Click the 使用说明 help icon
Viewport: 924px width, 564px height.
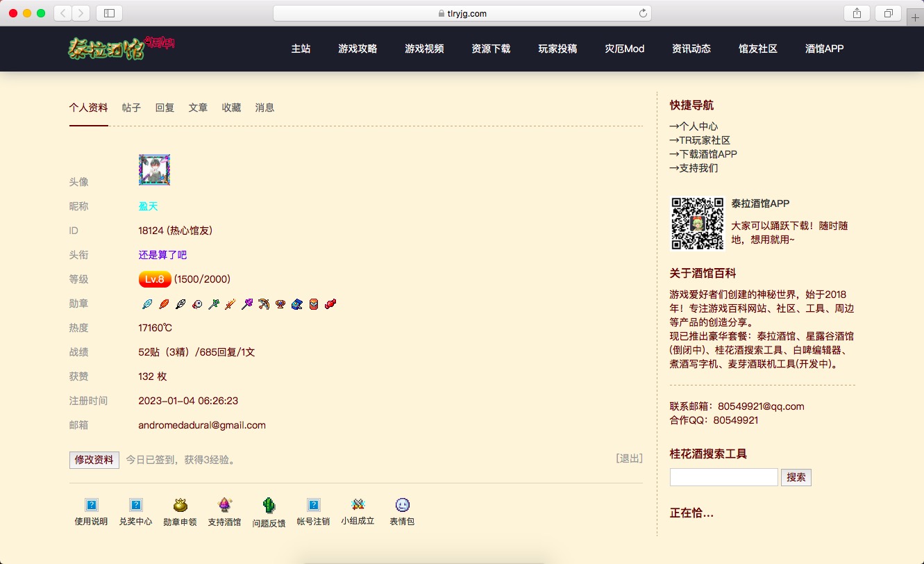pos(91,505)
